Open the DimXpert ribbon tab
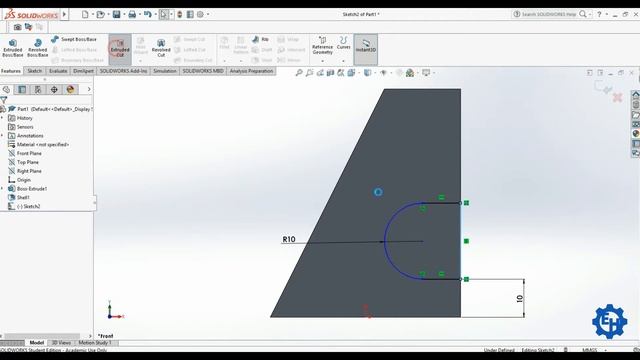The image size is (640, 360). (83, 71)
